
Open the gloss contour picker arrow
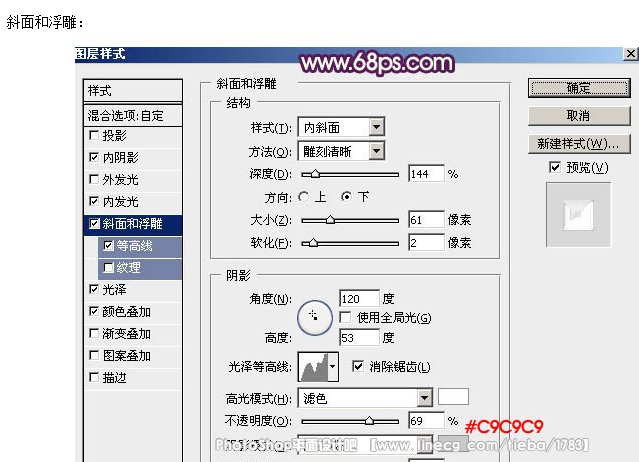pos(332,367)
